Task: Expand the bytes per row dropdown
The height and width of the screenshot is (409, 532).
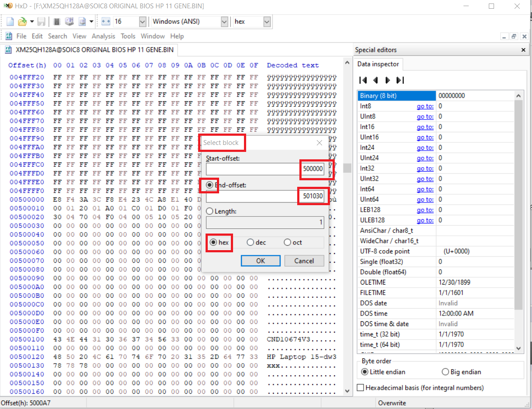Action: pyautogui.click(x=142, y=21)
